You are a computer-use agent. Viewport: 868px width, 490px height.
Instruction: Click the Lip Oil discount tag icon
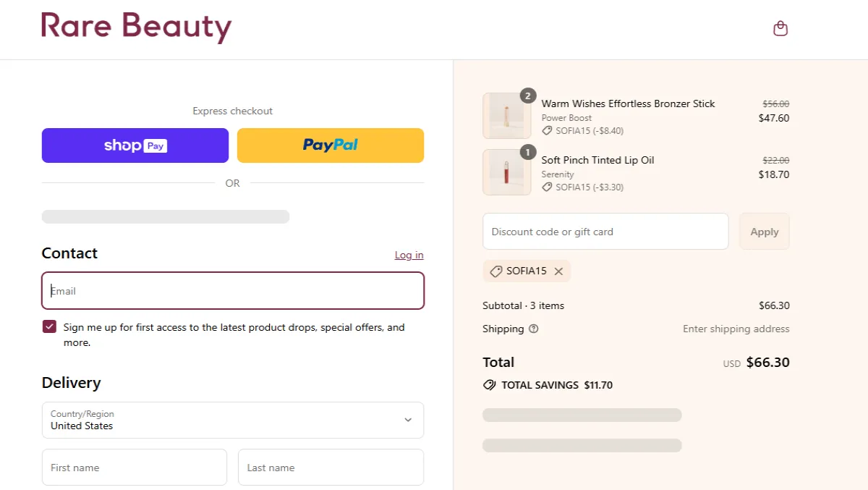[x=548, y=187]
